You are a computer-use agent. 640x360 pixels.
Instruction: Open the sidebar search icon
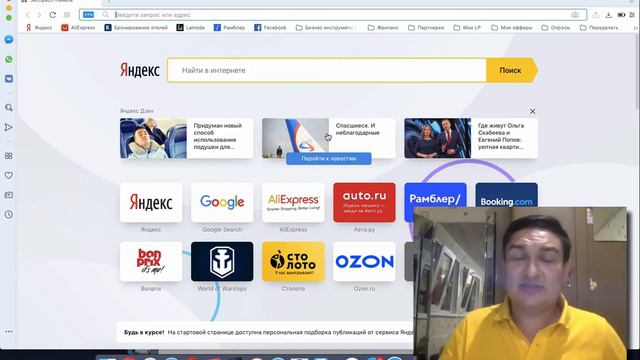click(9, 108)
